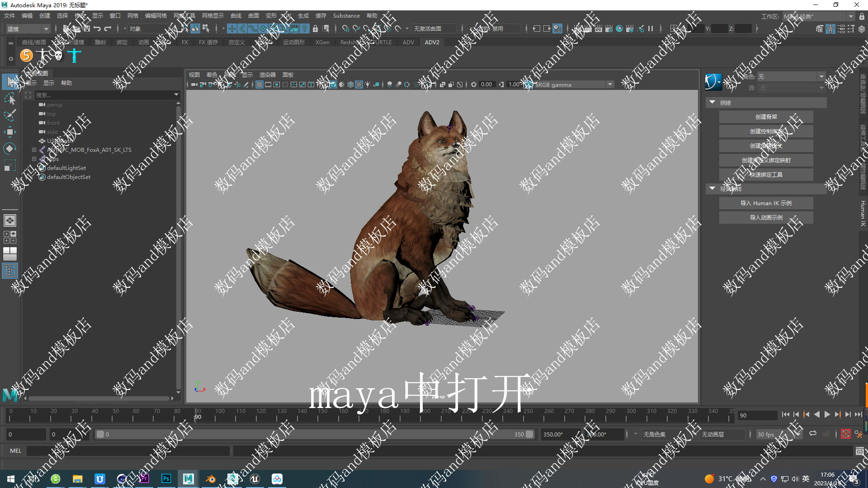Open the Substance menu
The image size is (868, 488).
click(x=346, y=15)
